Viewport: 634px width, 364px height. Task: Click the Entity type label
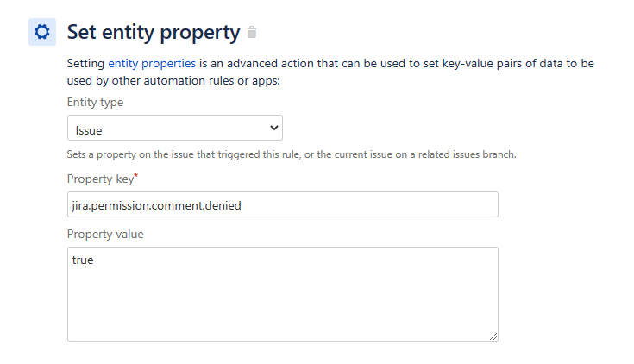[x=95, y=103]
